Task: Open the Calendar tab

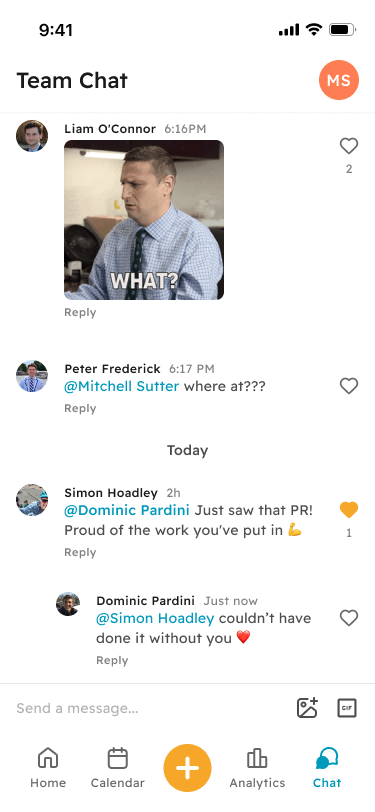Action: 118,768
